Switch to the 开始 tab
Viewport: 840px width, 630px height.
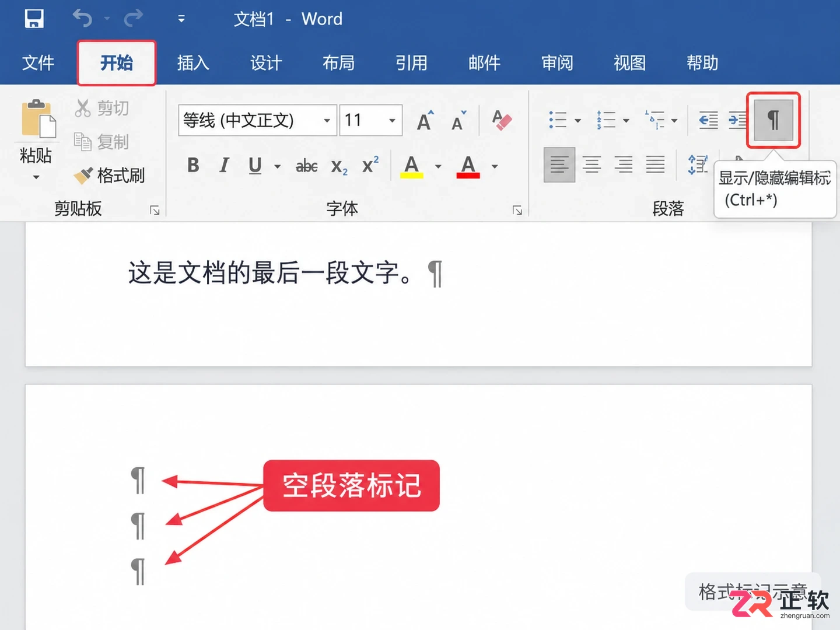[x=117, y=62]
